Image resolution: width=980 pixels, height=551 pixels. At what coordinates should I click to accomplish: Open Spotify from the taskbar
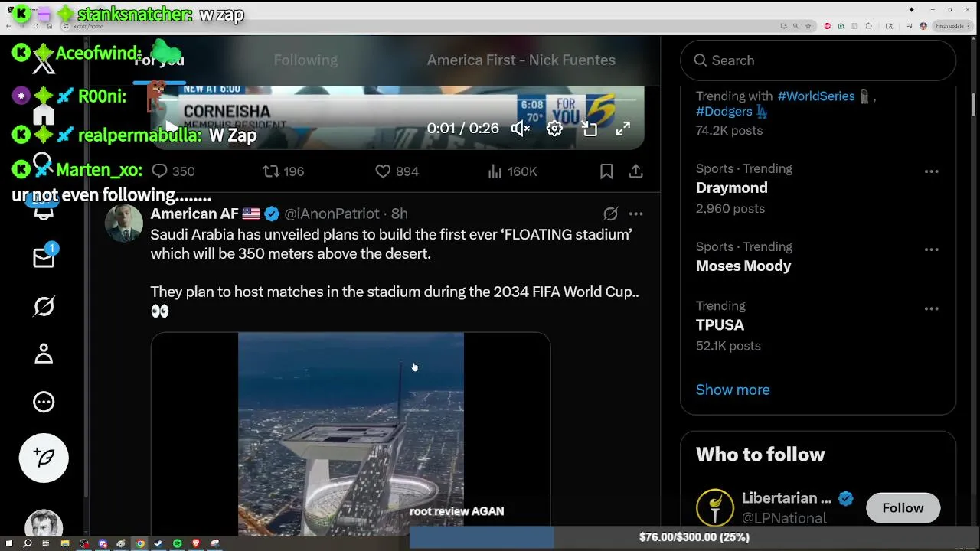click(177, 543)
